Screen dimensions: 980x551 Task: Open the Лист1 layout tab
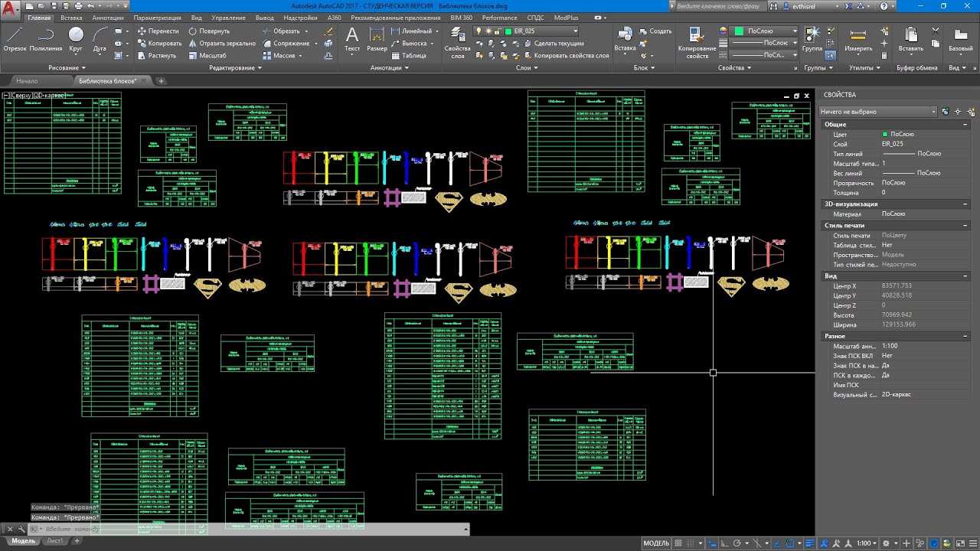point(54,541)
